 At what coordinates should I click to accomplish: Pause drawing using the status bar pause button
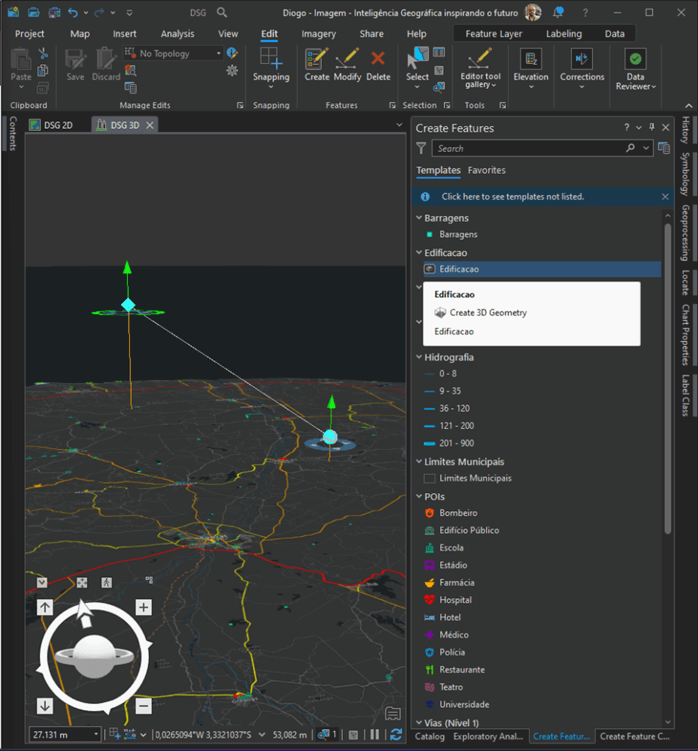click(375, 735)
